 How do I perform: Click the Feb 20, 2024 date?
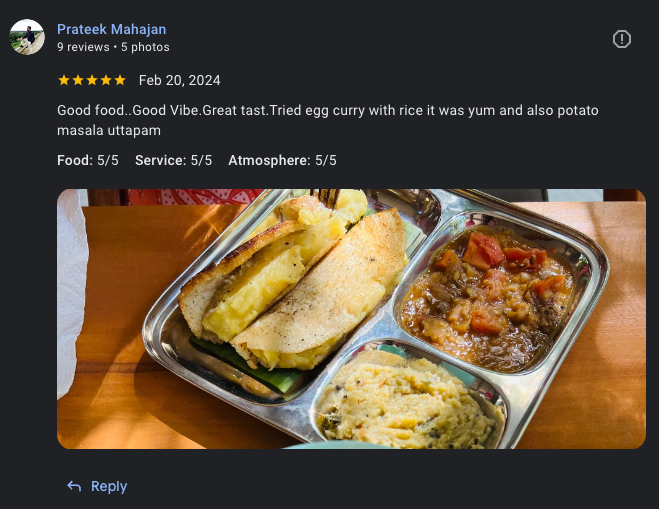coord(179,80)
